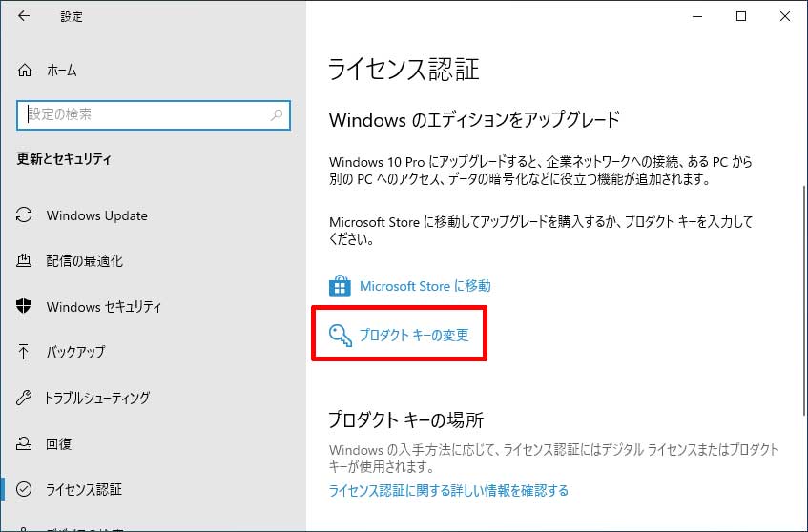
Task: Click 更新とセキュリティ category title
Action: coord(64,158)
